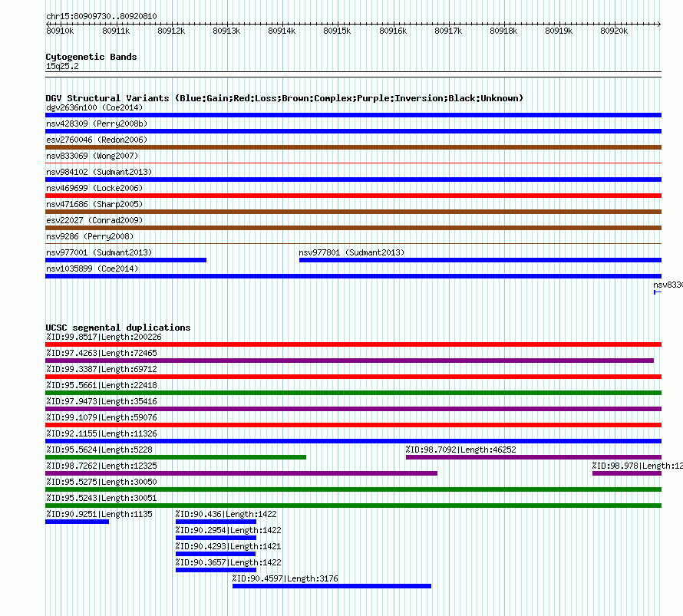This screenshot has width=683, height=616.
Task: Click variant label nsv977001 (Sudmant2013)
Action: (99, 252)
